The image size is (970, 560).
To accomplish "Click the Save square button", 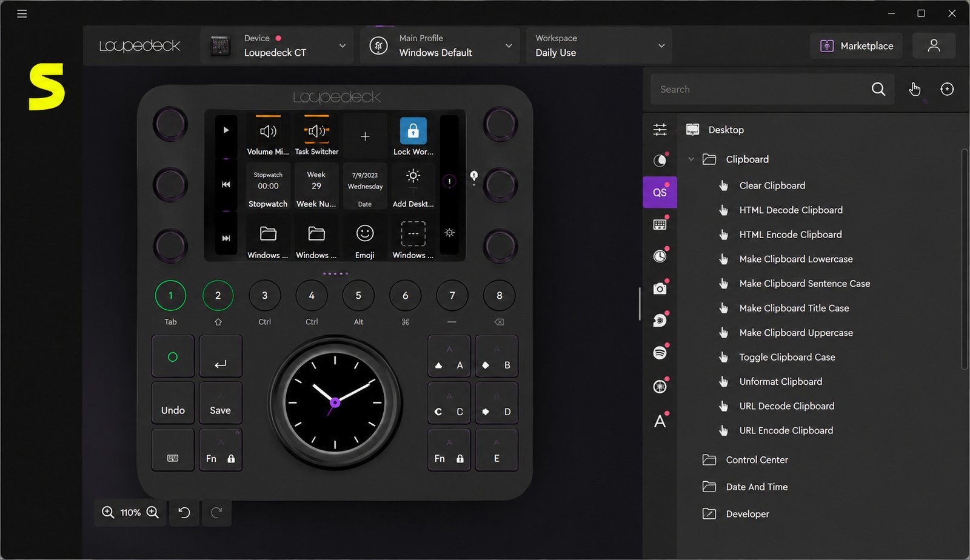I will tap(220, 403).
